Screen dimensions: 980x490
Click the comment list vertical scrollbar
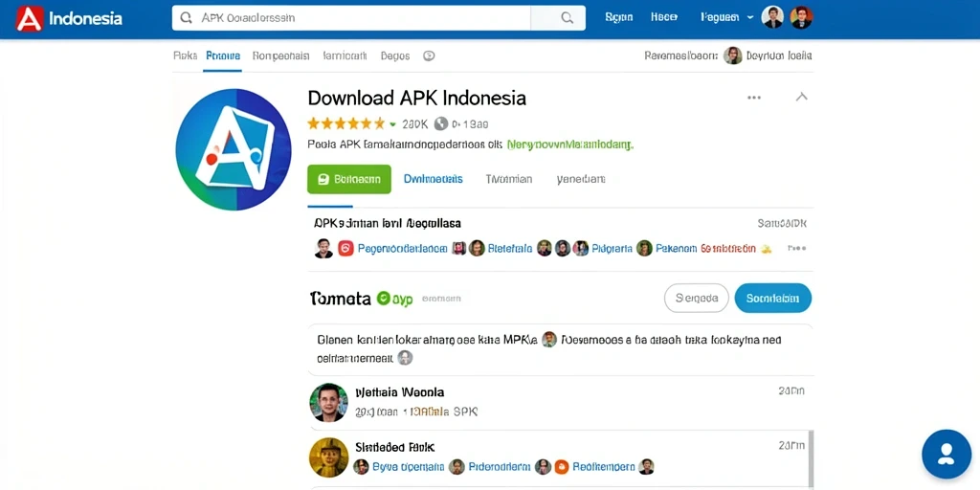pos(812,459)
